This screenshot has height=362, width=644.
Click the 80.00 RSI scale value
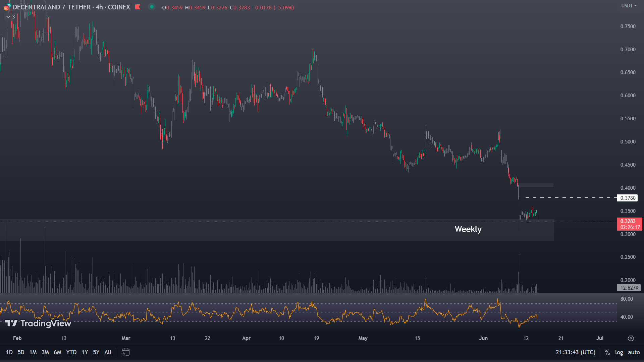627,299
